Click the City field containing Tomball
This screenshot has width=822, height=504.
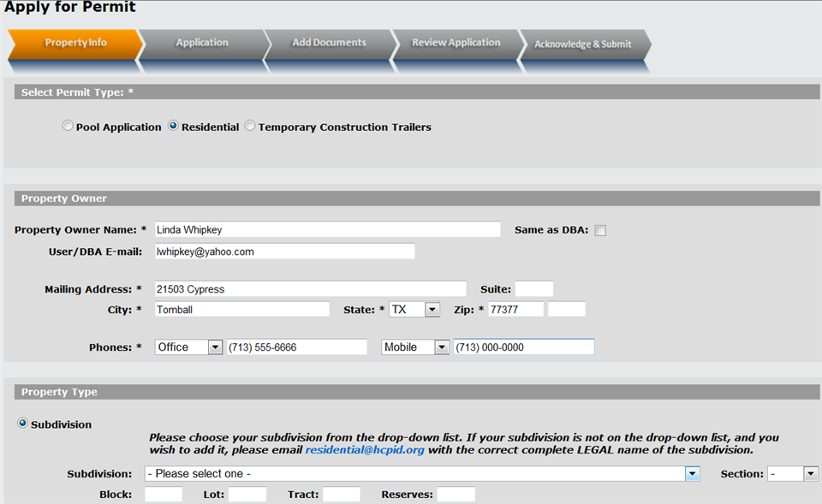click(242, 310)
